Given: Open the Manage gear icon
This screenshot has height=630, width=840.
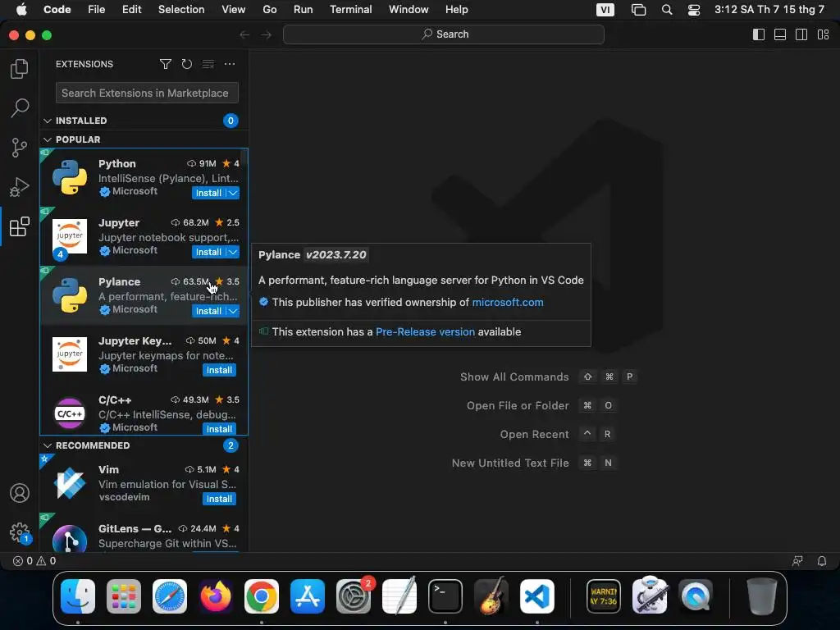Looking at the screenshot, I should [x=20, y=532].
